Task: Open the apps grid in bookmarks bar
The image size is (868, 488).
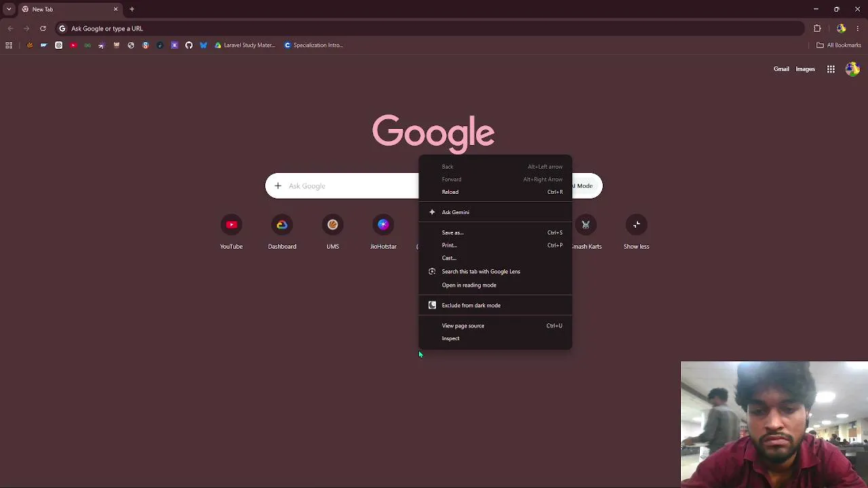Action: coord(9,45)
